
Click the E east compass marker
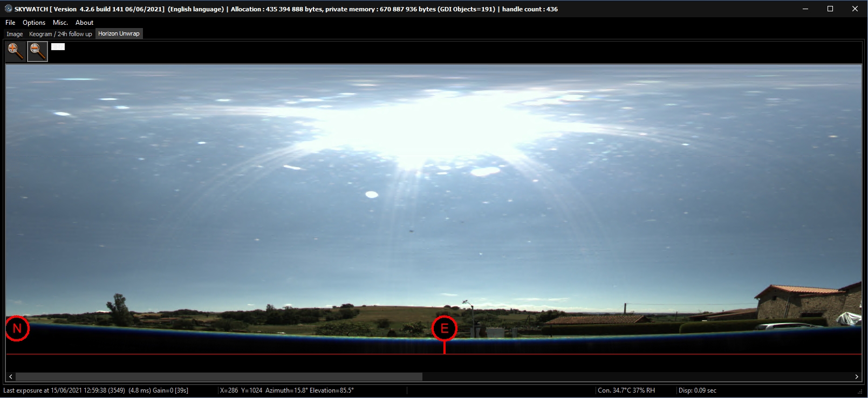point(445,328)
